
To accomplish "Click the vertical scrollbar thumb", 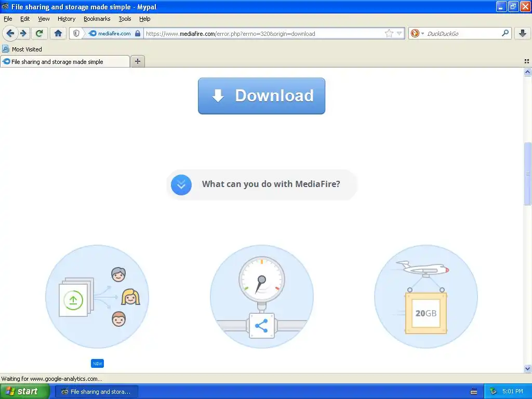I will coord(527,174).
